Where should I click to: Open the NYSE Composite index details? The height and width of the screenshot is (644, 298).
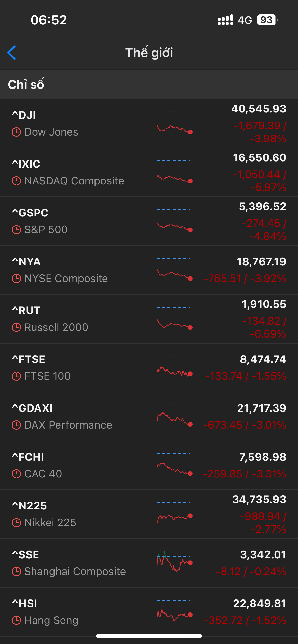(x=66, y=279)
